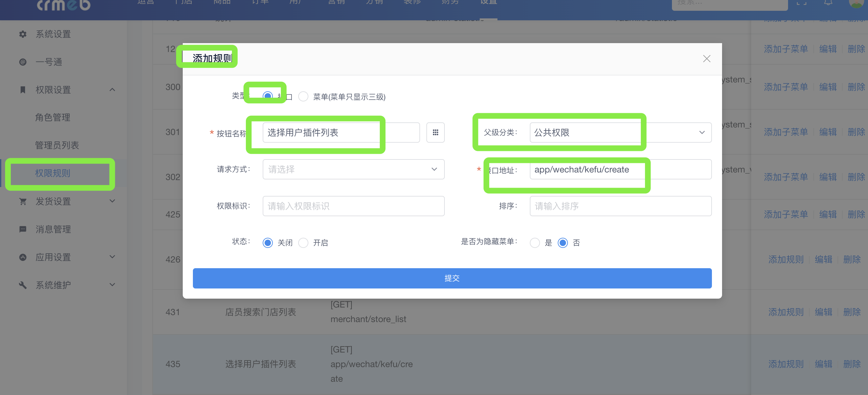868x395 pixels.
Task: Choose 是 for 是否为隐藏菜单
Action: [535, 243]
